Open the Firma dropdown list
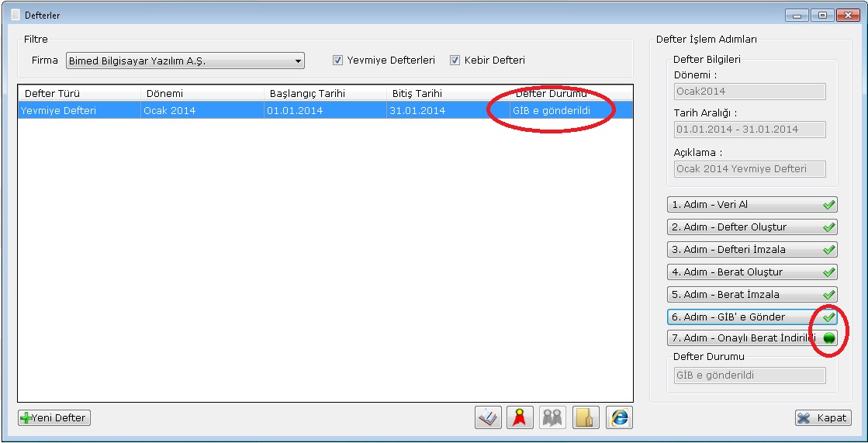 [185, 61]
